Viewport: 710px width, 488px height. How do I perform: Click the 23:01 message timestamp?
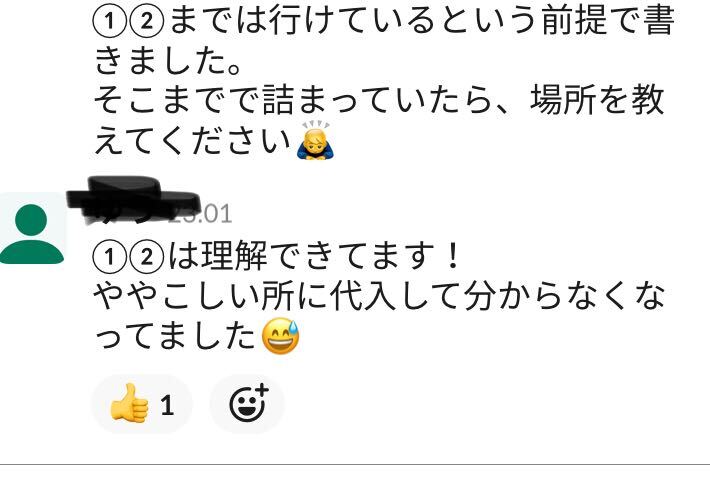pos(201,214)
